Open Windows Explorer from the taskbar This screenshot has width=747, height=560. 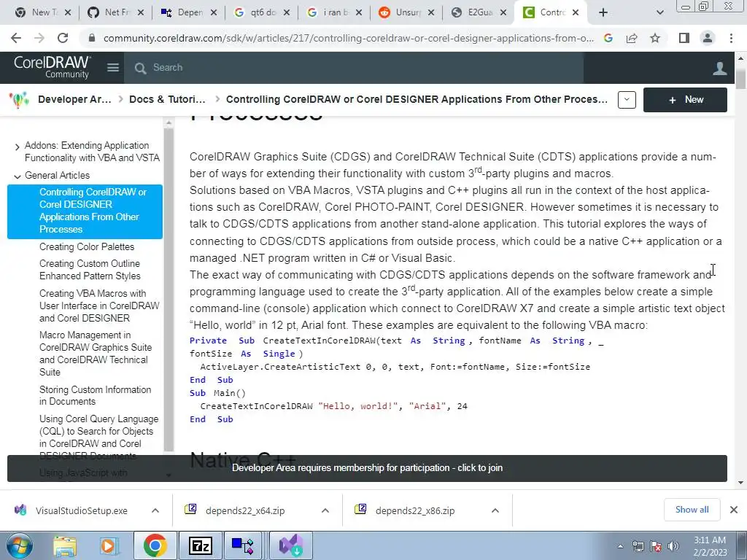tap(65, 545)
